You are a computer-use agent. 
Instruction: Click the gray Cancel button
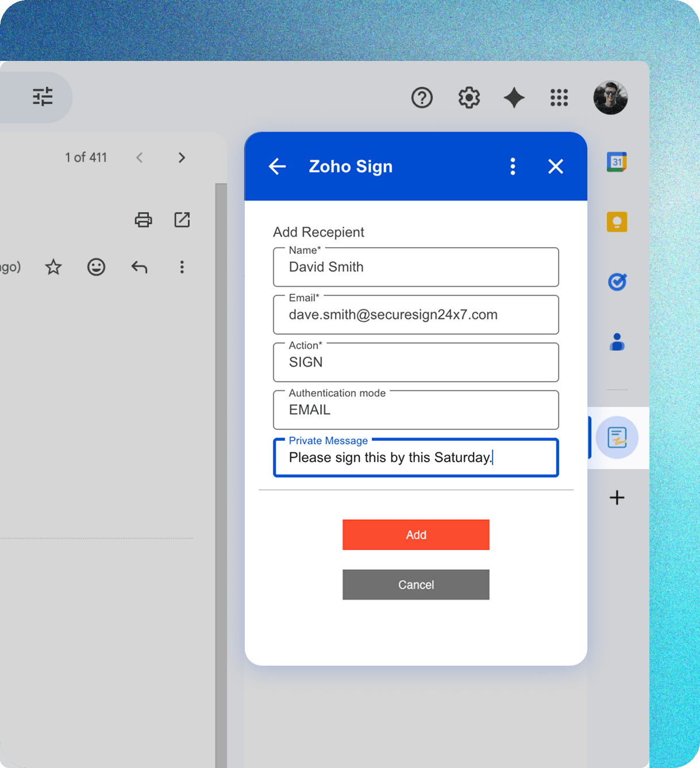[416, 585]
